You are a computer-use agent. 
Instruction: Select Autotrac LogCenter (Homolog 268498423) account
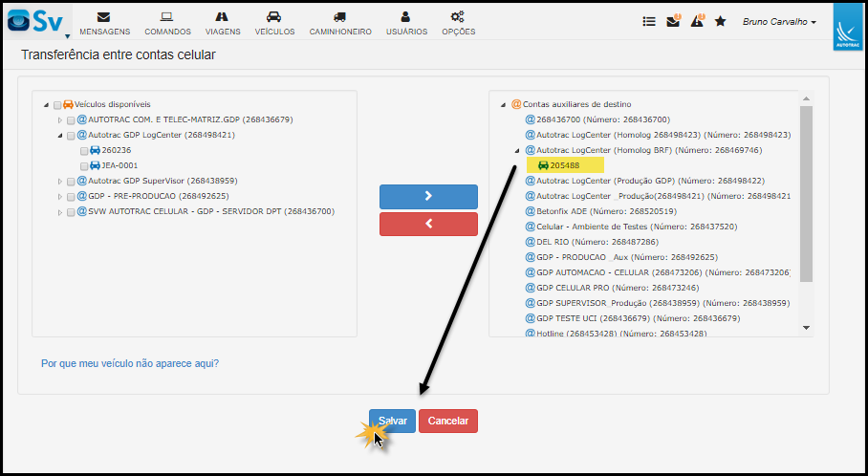[x=663, y=135]
